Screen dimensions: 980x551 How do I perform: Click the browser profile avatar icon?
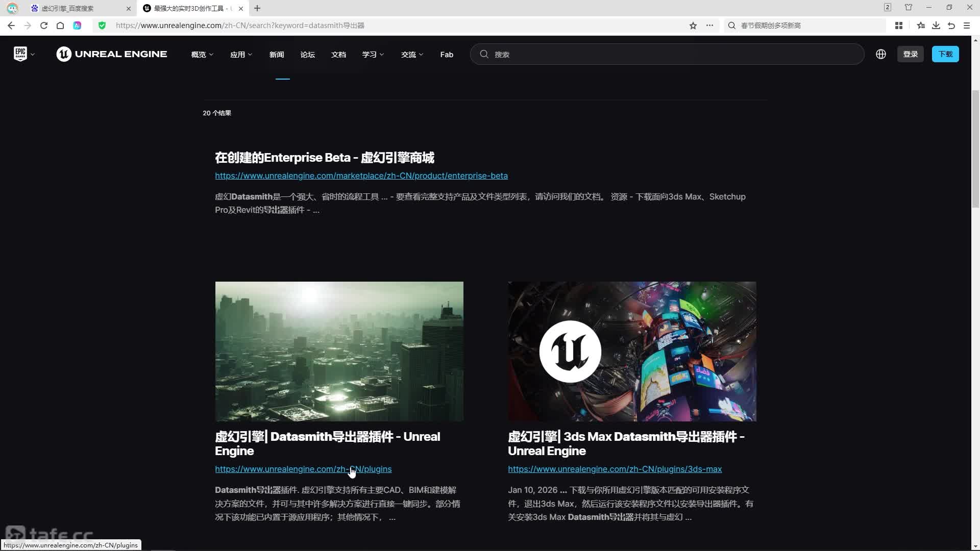click(x=12, y=8)
